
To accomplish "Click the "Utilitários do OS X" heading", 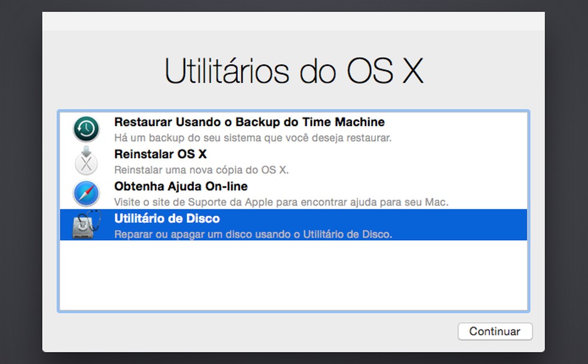I will click(x=293, y=71).
